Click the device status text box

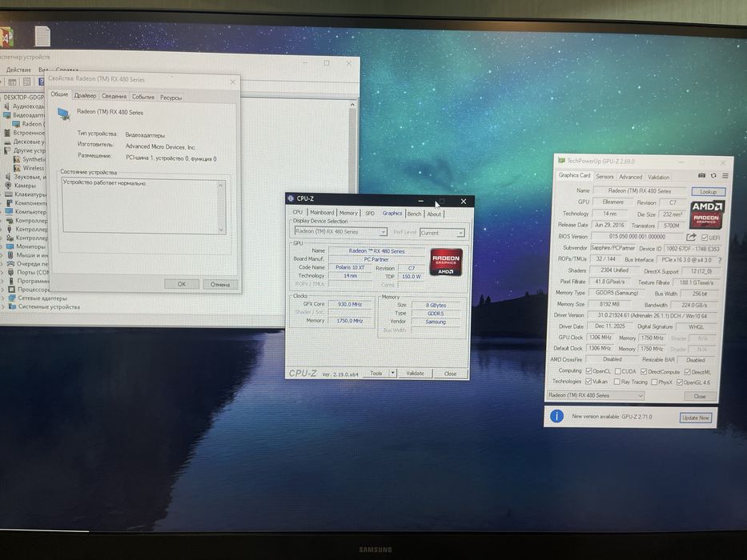pyautogui.click(x=144, y=206)
